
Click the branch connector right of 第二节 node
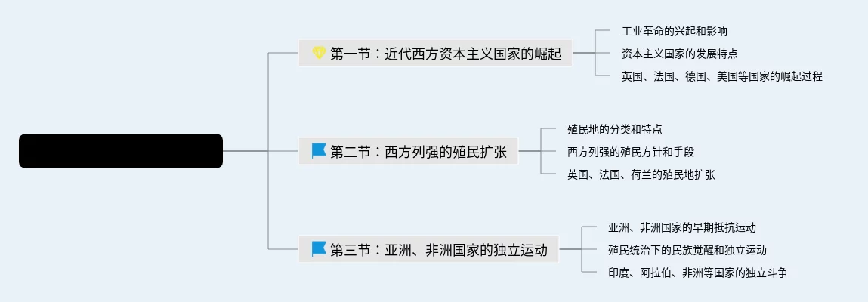click(530, 151)
